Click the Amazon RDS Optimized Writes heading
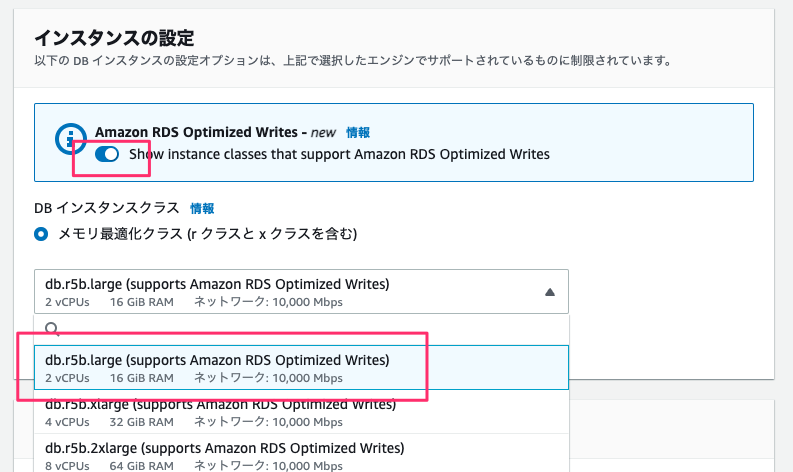The width and height of the screenshot is (793, 472). pos(196,132)
